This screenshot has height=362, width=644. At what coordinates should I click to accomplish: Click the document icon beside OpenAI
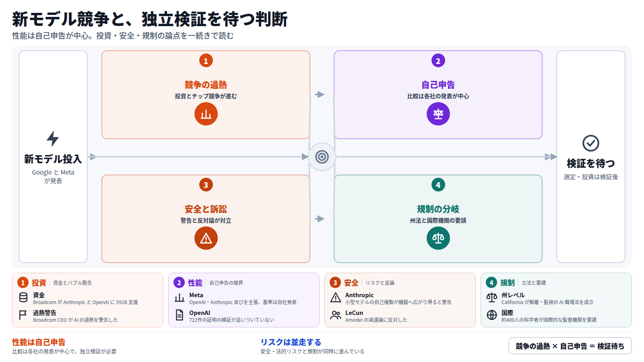(180, 315)
